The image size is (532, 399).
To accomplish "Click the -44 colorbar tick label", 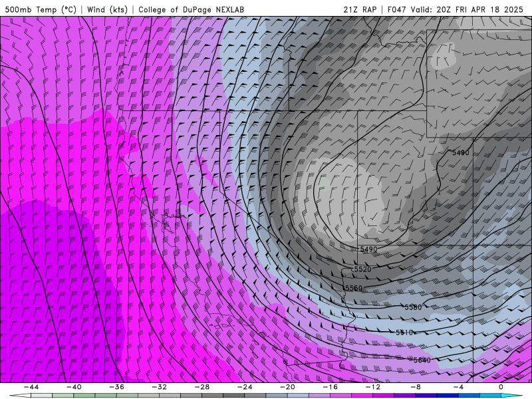I will tap(31, 387).
